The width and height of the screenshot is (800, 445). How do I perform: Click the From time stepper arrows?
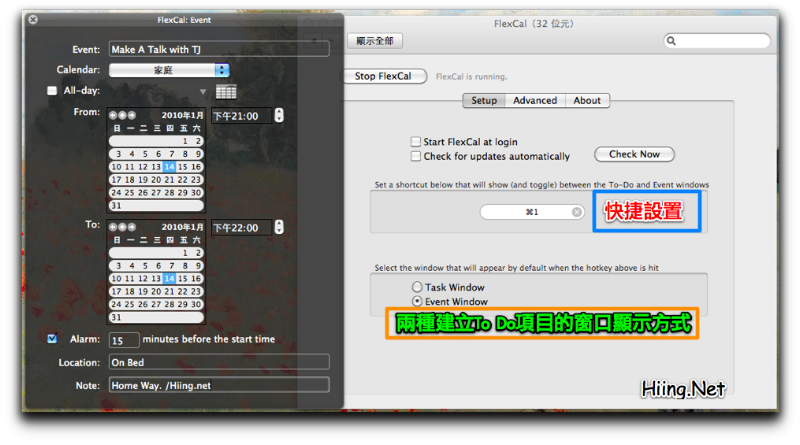(x=279, y=115)
